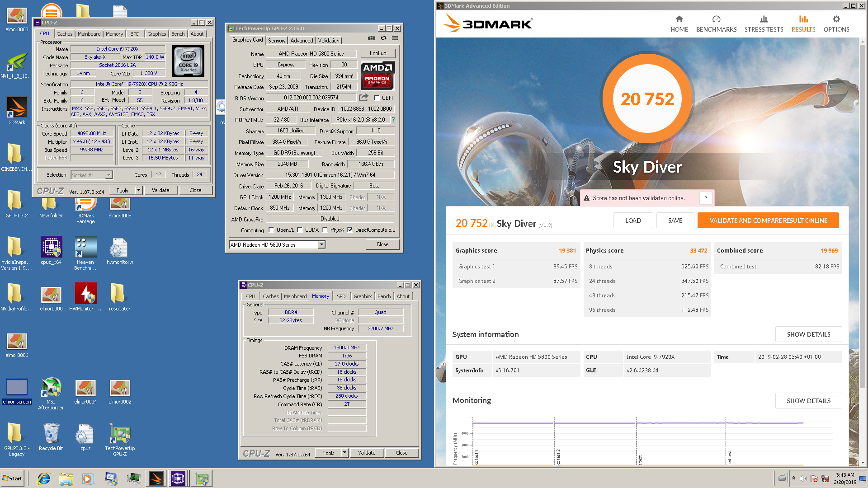Click VALIDATE AND COMPARE RESULT ONLINE
Screen dimensions: 868x488
[768, 221]
